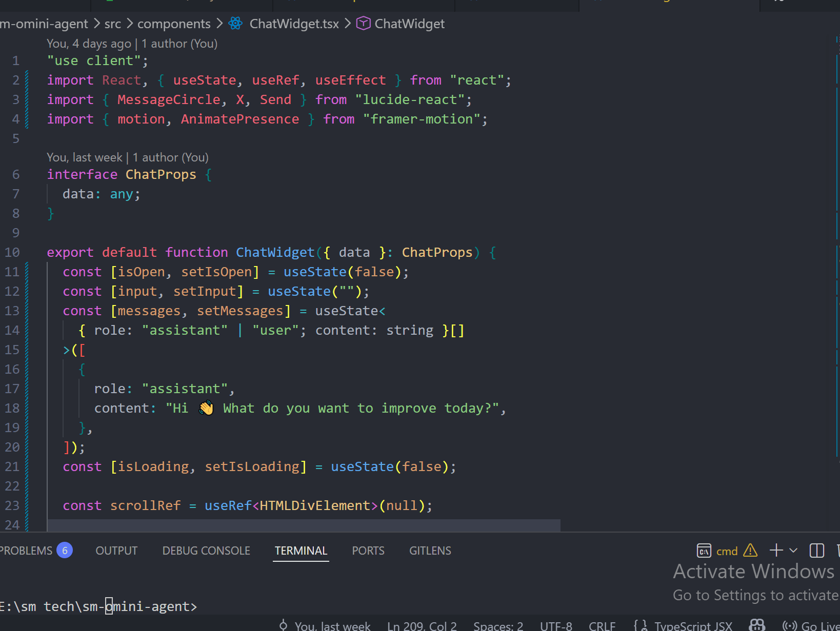Click "framer-motion" import string
This screenshot has height=631, width=840.
point(422,119)
